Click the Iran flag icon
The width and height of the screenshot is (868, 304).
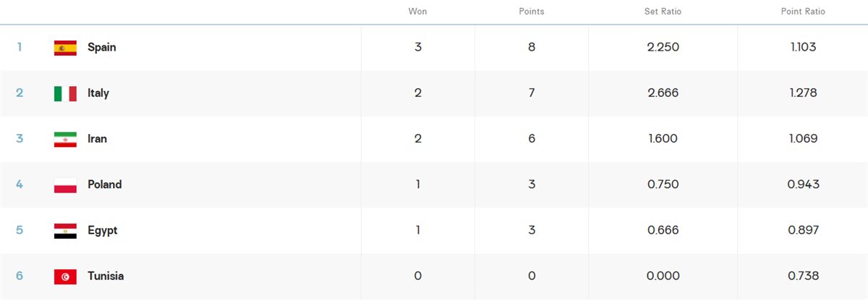point(65,139)
